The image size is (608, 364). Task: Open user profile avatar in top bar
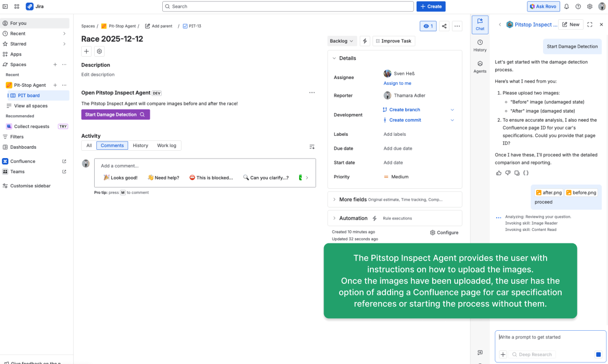point(602,7)
